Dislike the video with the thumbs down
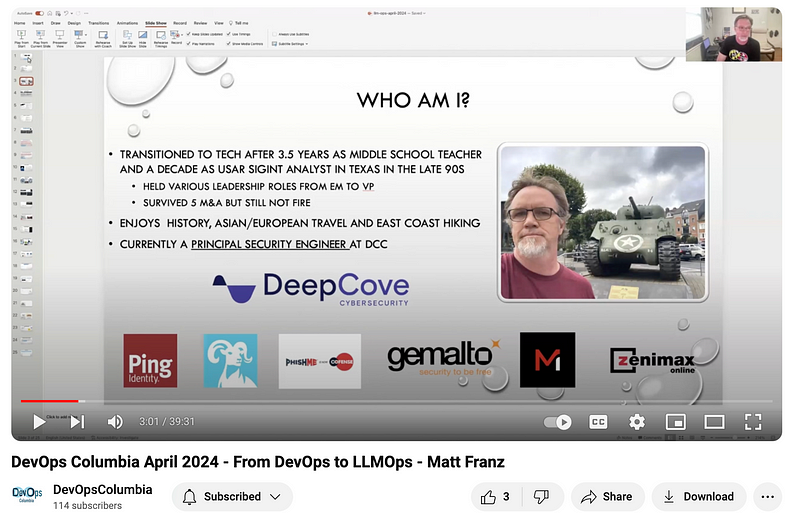 pyautogui.click(x=541, y=497)
